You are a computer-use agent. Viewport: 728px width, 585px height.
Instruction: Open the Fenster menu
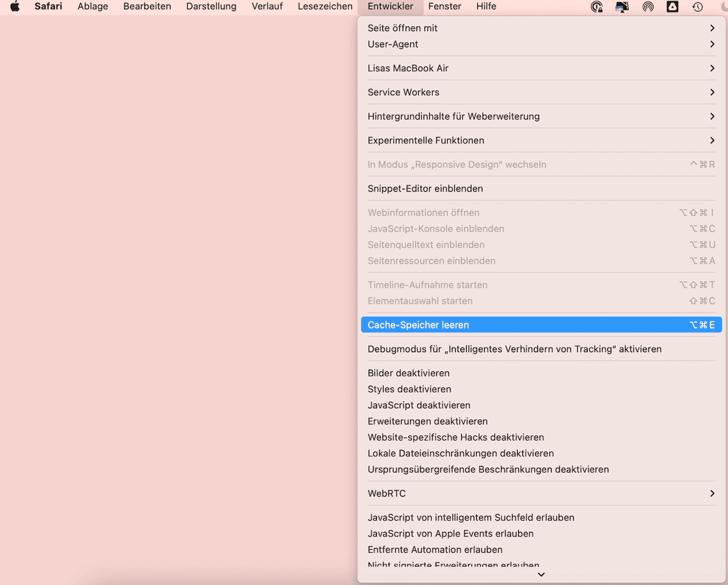point(445,7)
